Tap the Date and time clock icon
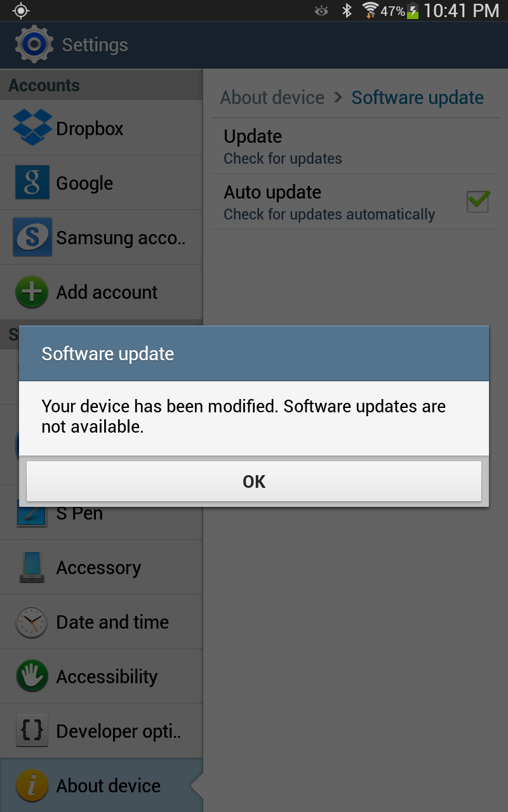 (32, 622)
